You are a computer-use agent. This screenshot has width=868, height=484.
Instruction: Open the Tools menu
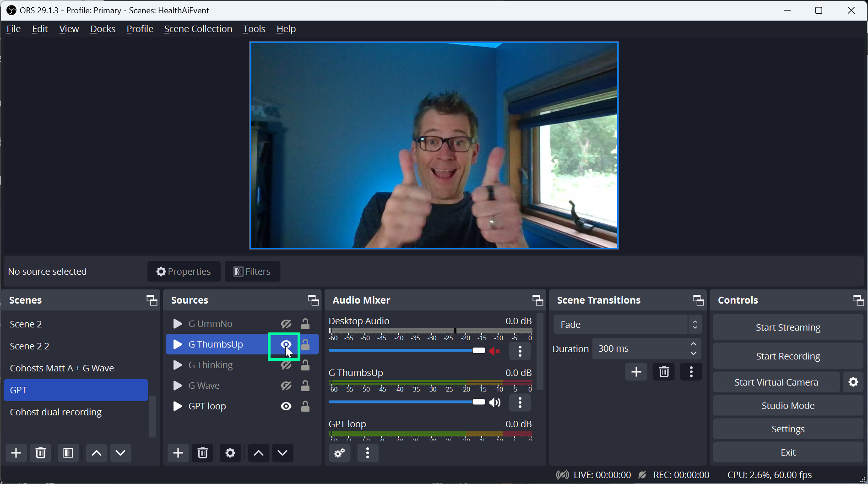click(x=254, y=28)
